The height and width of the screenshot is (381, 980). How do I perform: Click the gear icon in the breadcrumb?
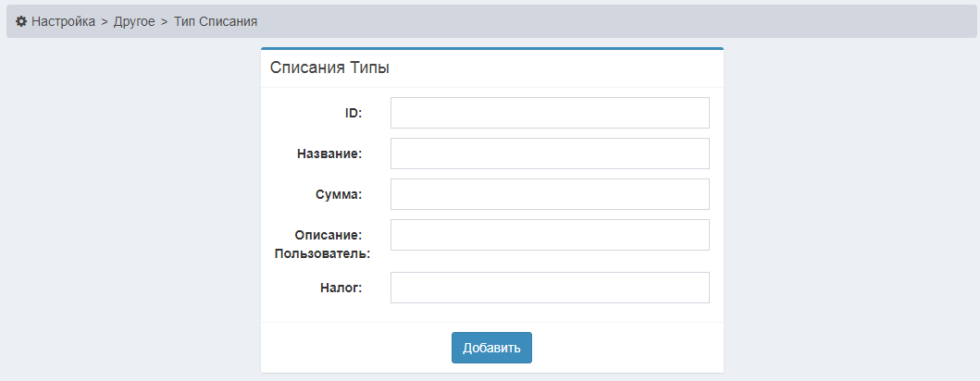point(21,20)
